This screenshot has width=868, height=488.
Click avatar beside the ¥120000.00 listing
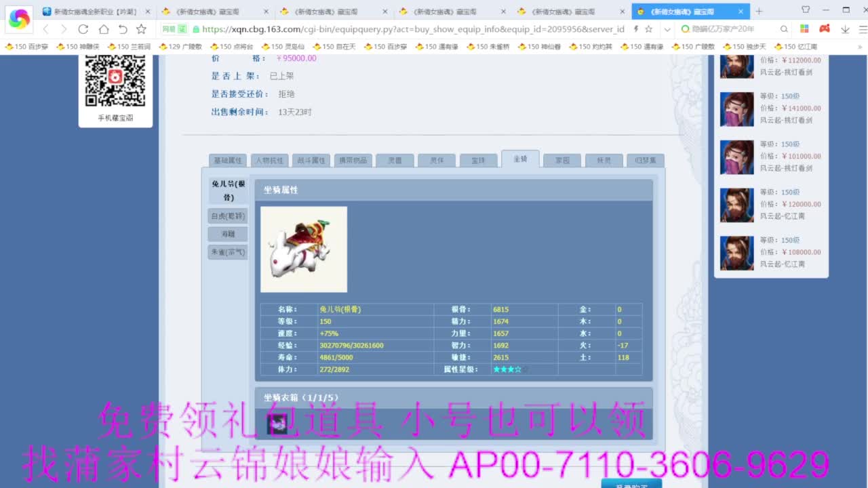tap(737, 205)
